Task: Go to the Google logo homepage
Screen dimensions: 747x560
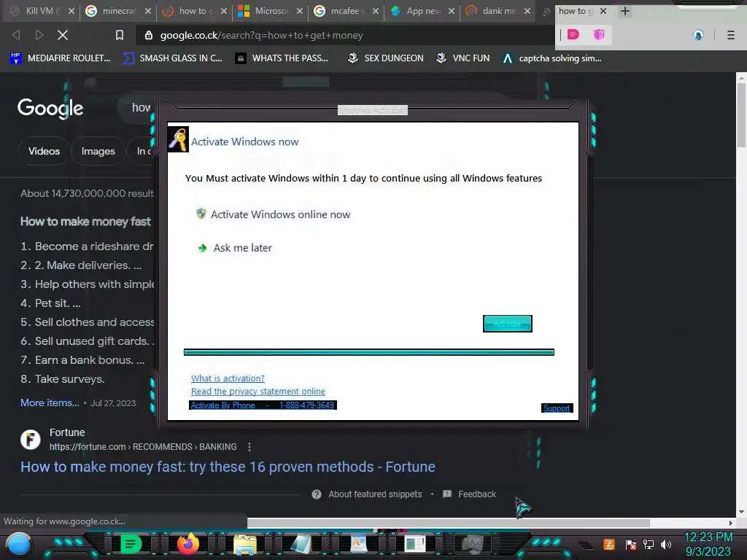Action: click(50, 108)
